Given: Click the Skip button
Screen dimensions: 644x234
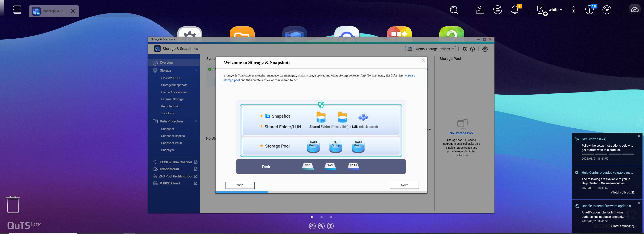Looking at the screenshot, I should pos(240,185).
